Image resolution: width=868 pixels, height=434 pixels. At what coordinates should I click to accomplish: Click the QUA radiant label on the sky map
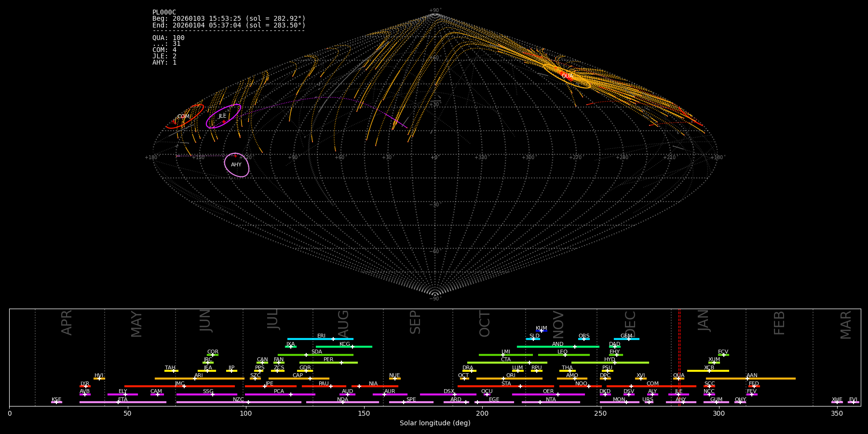click(x=567, y=76)
